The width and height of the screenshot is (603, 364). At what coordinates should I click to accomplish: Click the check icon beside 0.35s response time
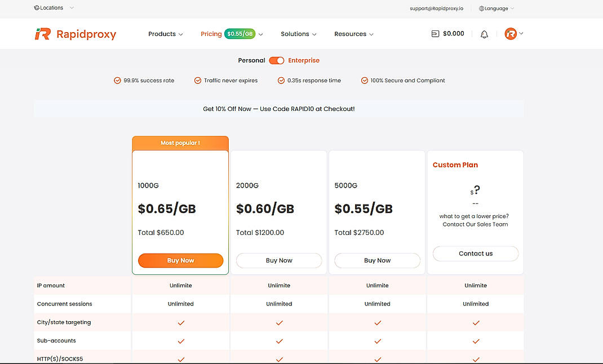click(281, 81)
